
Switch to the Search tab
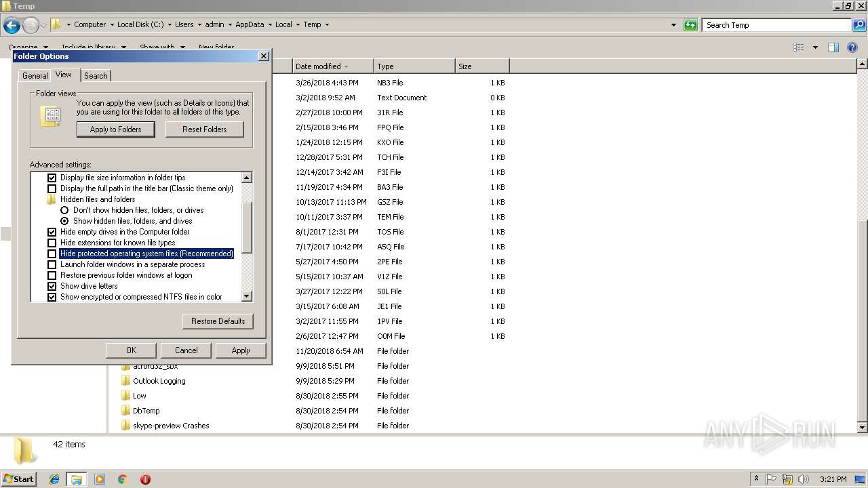point(96,76)
